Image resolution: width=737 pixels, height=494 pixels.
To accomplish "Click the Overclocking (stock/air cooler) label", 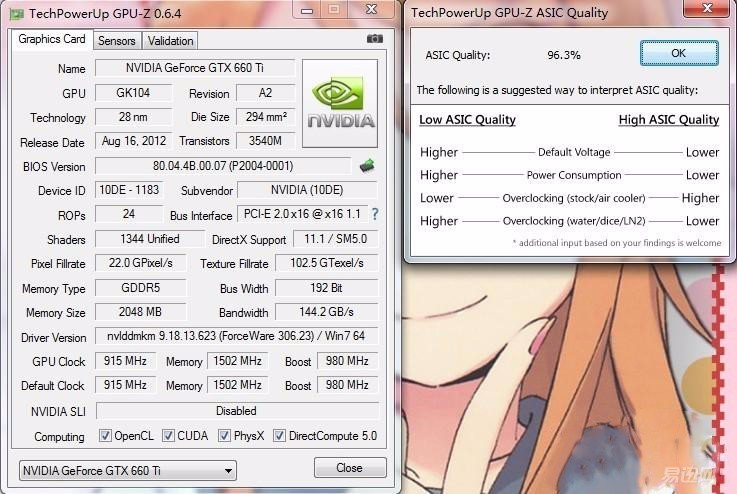I will pos(574,198).
